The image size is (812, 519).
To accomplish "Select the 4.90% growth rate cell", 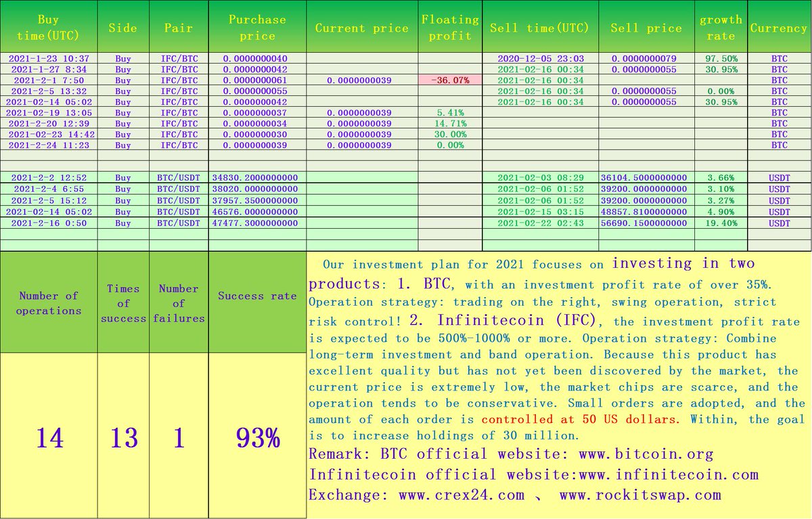I will tap(721, 212).
